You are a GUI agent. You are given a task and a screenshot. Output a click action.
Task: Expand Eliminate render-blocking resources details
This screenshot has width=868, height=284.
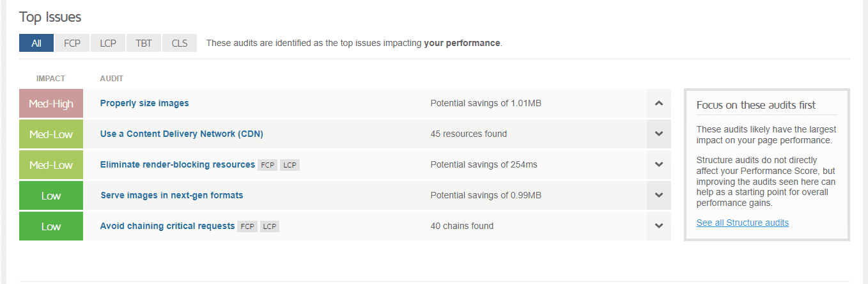[x=659, y=165]
